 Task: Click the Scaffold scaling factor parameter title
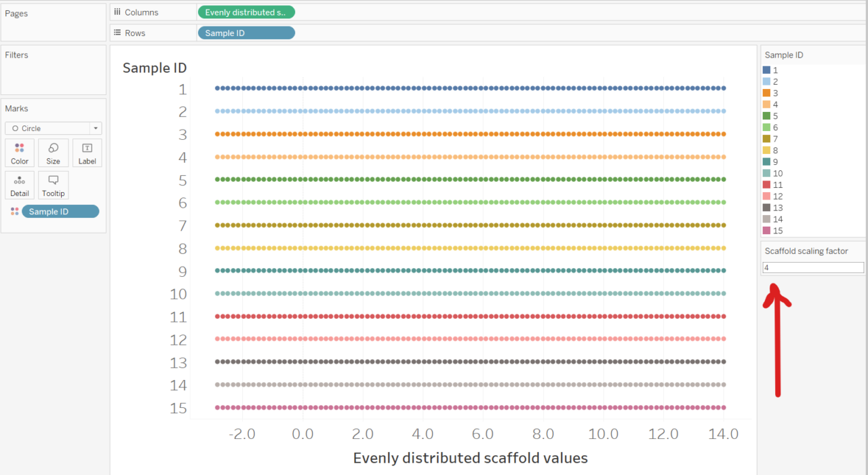click(806, 251)
